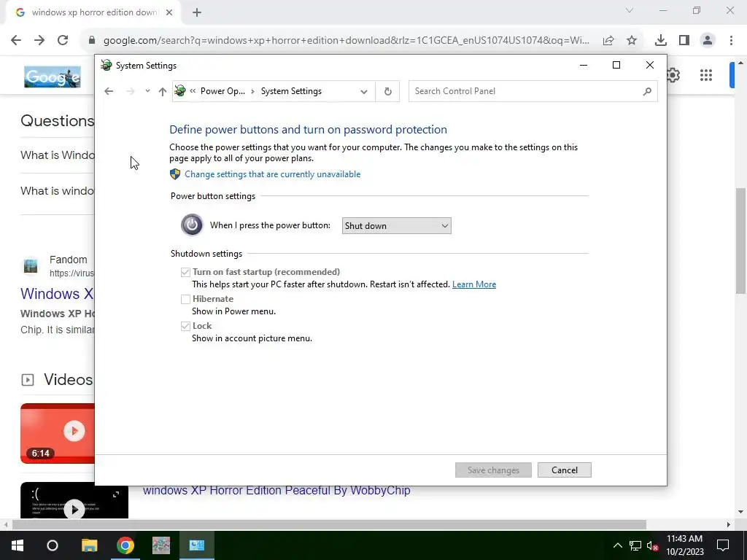Click the Chrome horizontal scrollbar
This screenshot has width=747, height=560.
pyautogui.click(x=329, y=524)
